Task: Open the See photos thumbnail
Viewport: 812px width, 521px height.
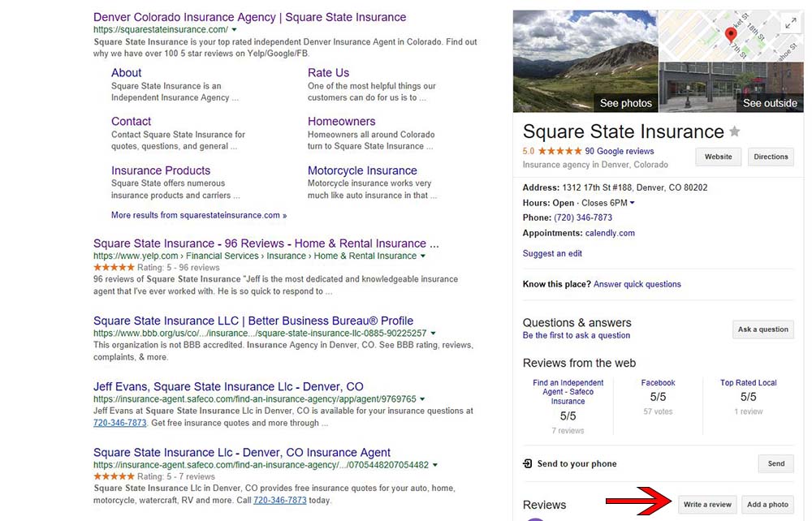Action: pyautogui.click(x=585, y=61)
